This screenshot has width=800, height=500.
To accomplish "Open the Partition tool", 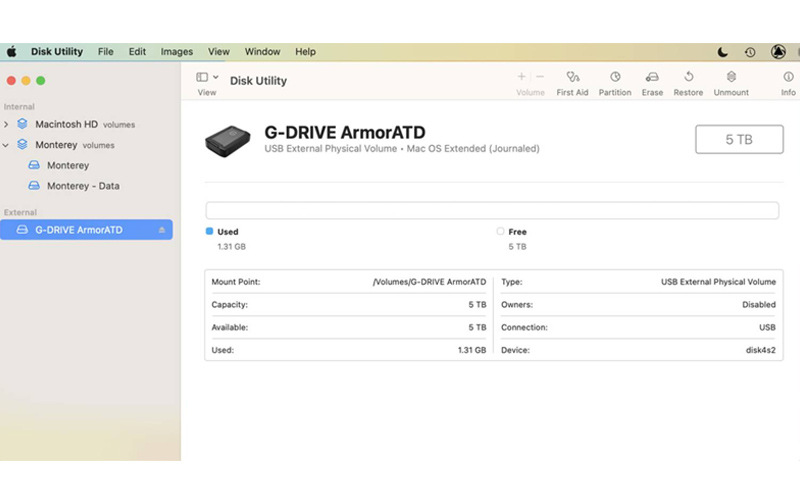I will 615,77.
